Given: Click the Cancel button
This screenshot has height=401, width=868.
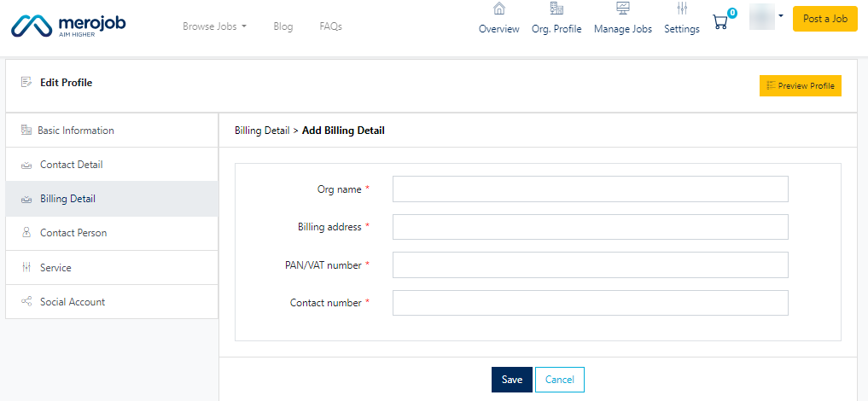Looking at the screenshot, I should pos(560,380).
